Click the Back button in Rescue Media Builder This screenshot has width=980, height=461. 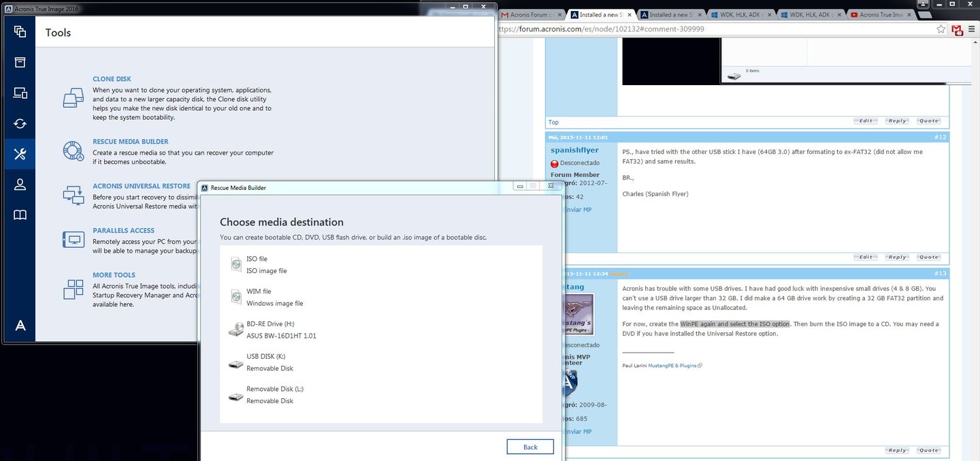(x=530, y=447)
